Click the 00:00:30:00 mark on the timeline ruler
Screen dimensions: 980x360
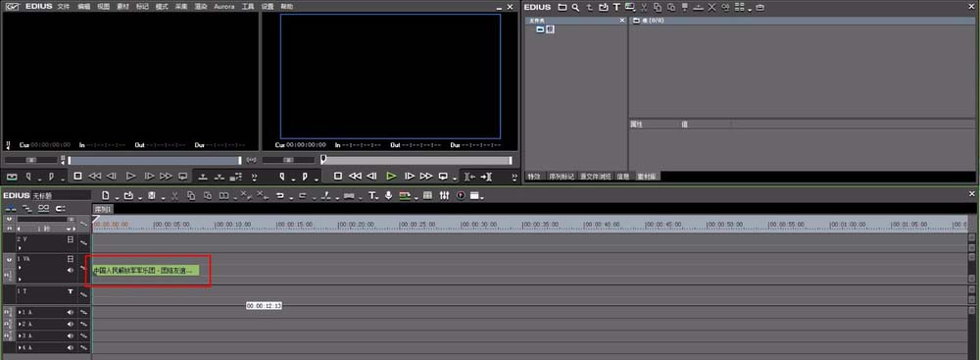[x=479, y=224]
